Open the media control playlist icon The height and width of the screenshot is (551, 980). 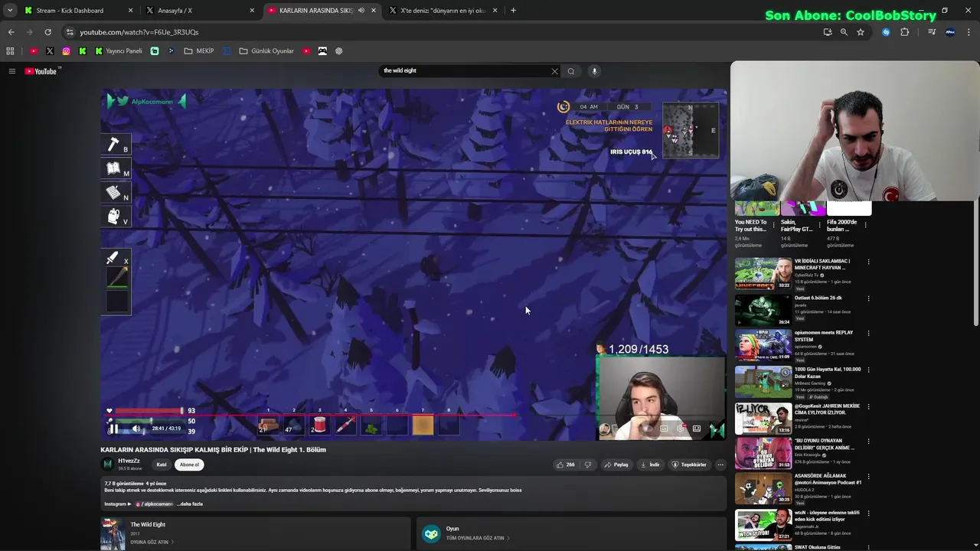point(932,32)
